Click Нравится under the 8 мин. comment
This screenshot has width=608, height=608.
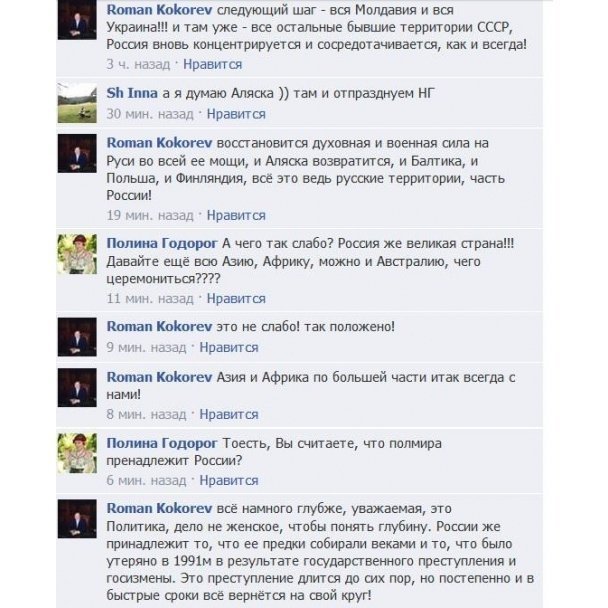pyautogui.click(x=229, y=415)
